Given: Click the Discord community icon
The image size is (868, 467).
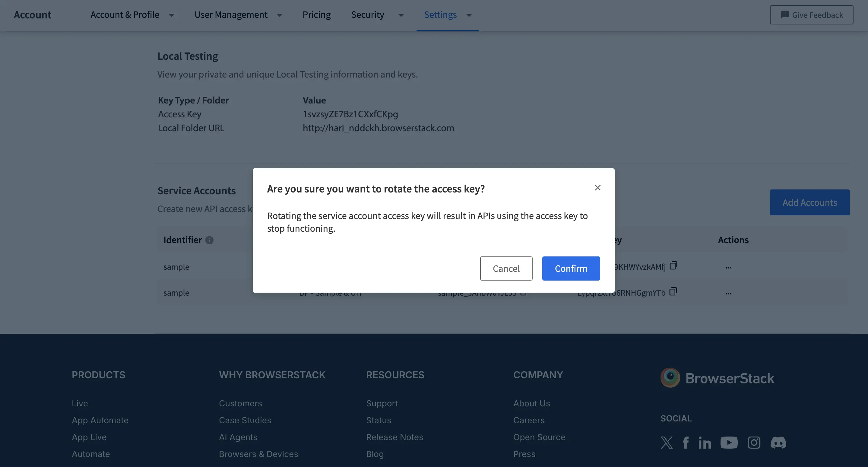Looking at the screenshot, I should pyautogui.click(x=778, y=442).
